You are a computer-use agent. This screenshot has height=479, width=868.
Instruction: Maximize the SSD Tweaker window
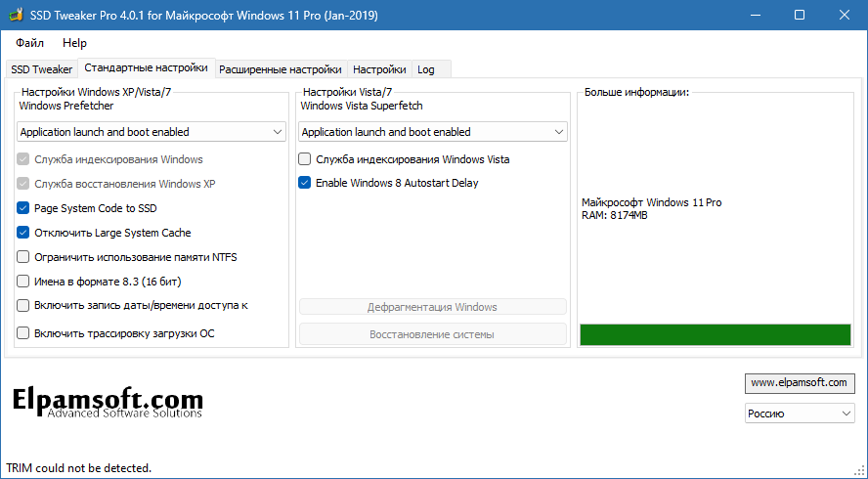click(800, 15)
